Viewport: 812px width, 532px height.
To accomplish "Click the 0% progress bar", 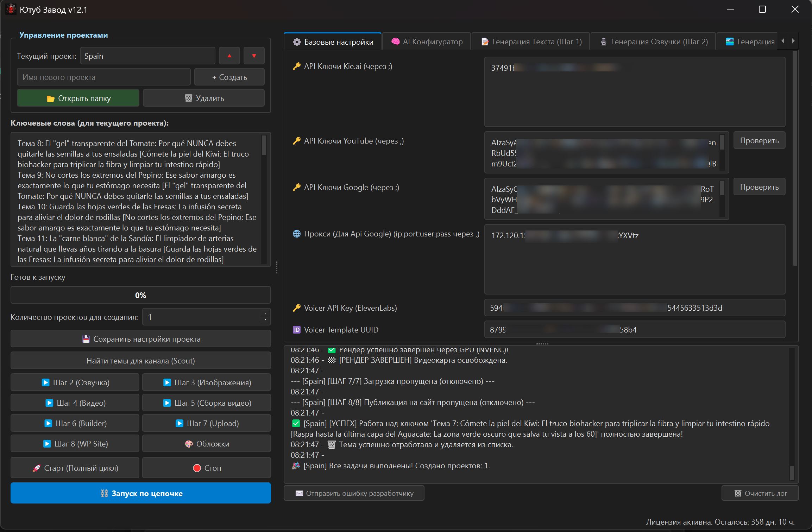I will point(141,295).
